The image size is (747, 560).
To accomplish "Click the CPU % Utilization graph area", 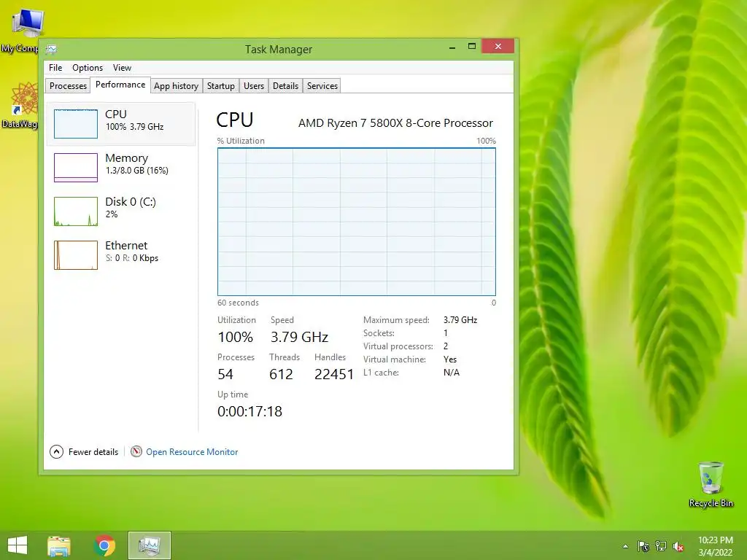I will point(356,222).
